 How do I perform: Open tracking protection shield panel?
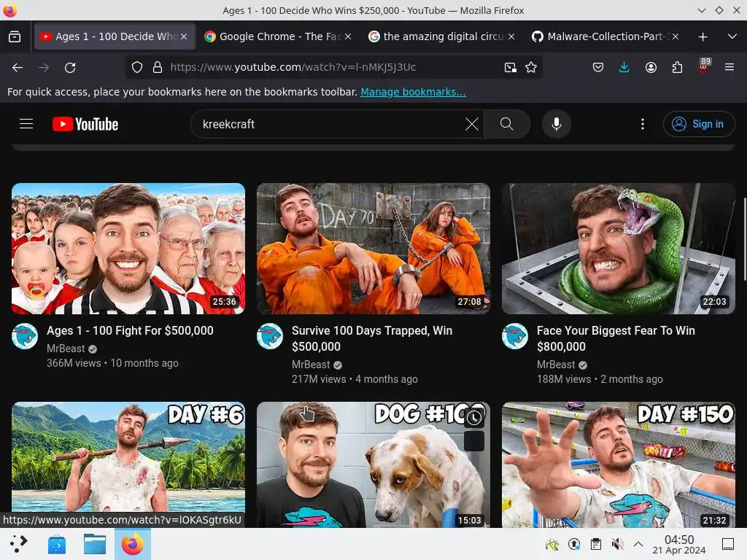[x=137, y=67]
